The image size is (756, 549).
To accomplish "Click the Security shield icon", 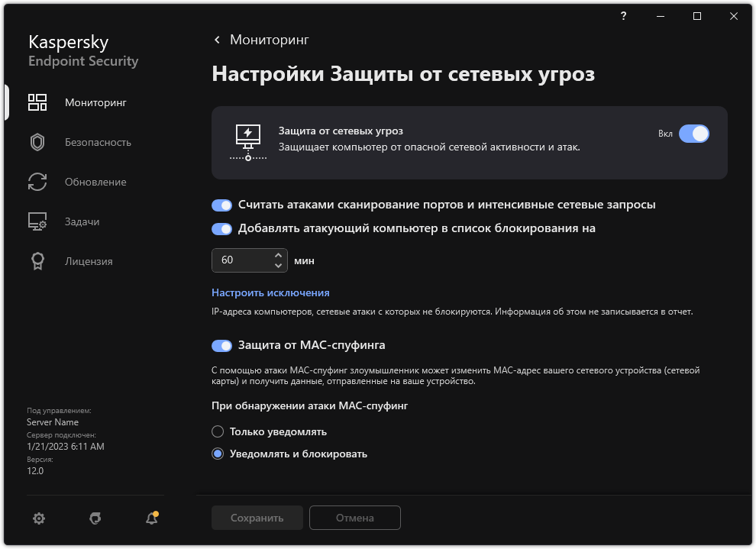I will pyautogui.click(x=37, y=142).
